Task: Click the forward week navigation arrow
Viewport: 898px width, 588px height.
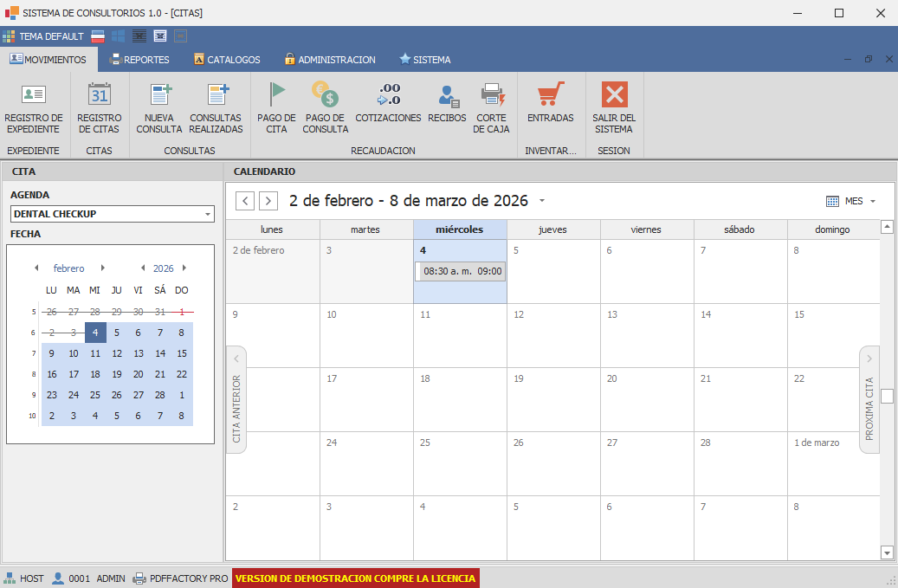Action: click(268, 200)
